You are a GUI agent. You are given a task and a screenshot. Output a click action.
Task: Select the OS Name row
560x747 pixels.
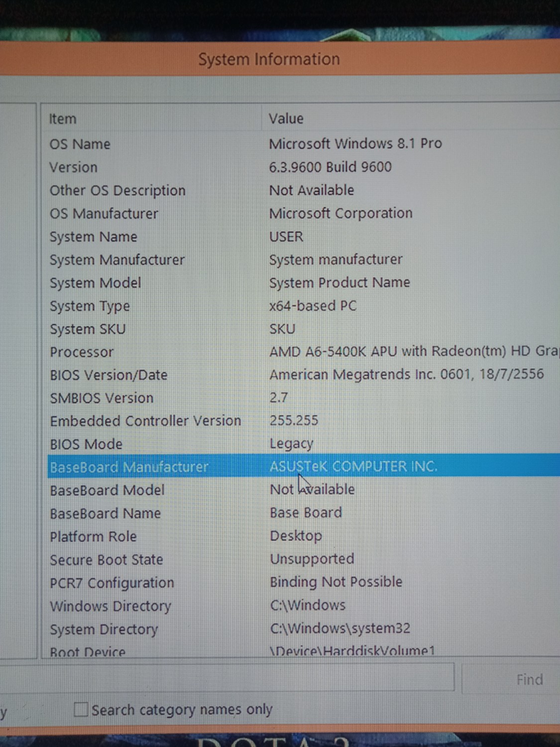click(x=303, y=144)
